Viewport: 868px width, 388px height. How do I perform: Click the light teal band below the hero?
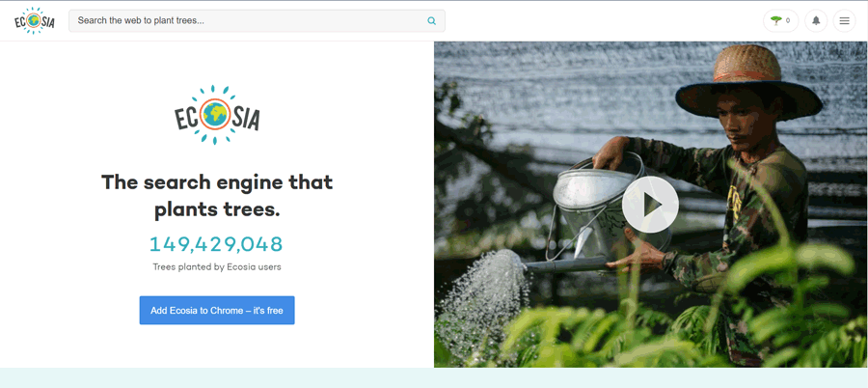pyautogui.click(x=434, y=378)
